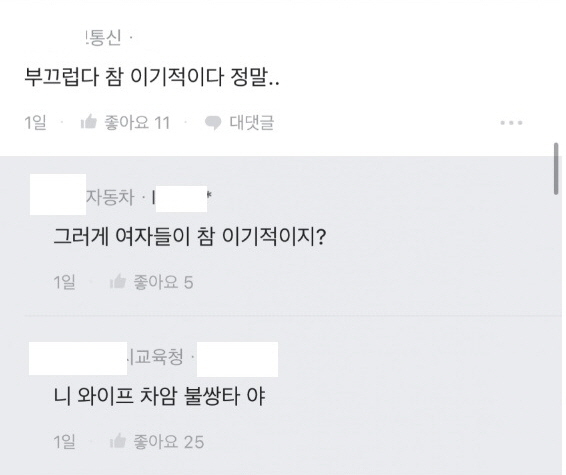Open the 통신 commenter profile

(x=104, y=38)
